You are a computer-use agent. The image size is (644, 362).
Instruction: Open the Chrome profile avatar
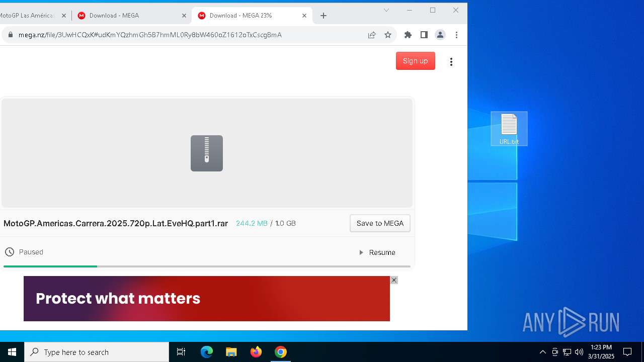(x=440, y=35)
